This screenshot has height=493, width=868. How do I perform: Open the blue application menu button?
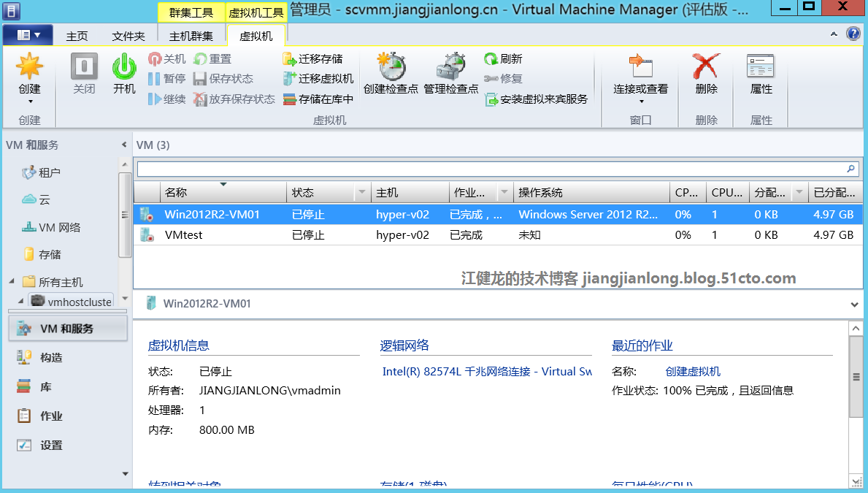(x=28, y=35)
